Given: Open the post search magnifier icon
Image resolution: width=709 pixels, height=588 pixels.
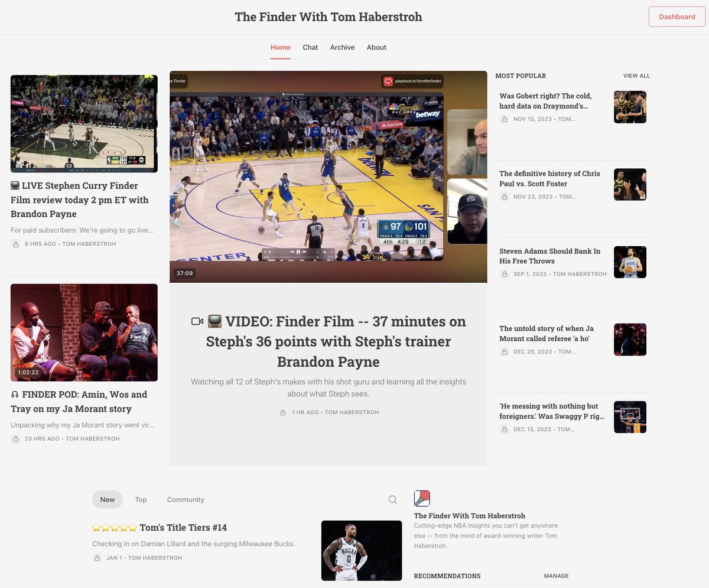Looking at the screenshot, I should pyautogui.click(x=392, y=499).
